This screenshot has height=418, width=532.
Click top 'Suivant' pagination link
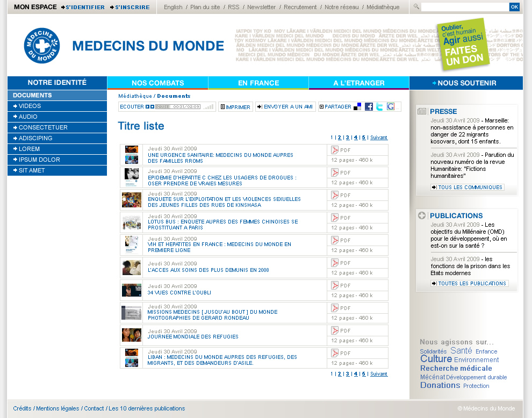coord(379,138)
